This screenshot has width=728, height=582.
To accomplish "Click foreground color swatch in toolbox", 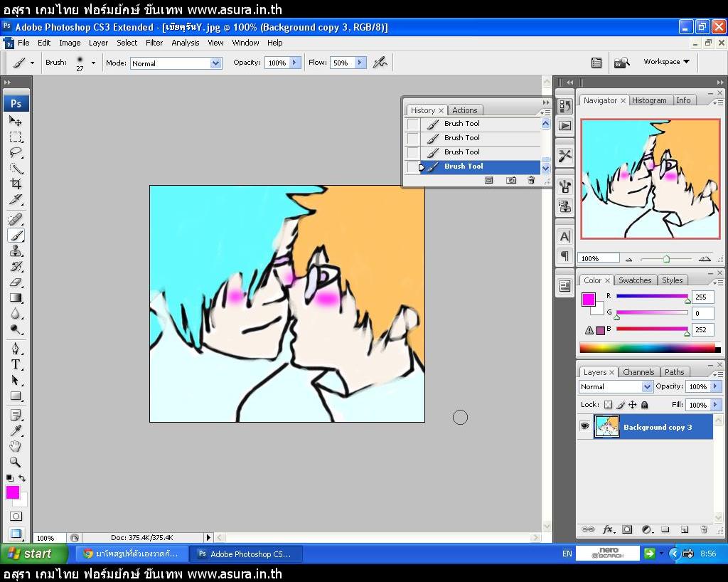I will tap(13, 492).
